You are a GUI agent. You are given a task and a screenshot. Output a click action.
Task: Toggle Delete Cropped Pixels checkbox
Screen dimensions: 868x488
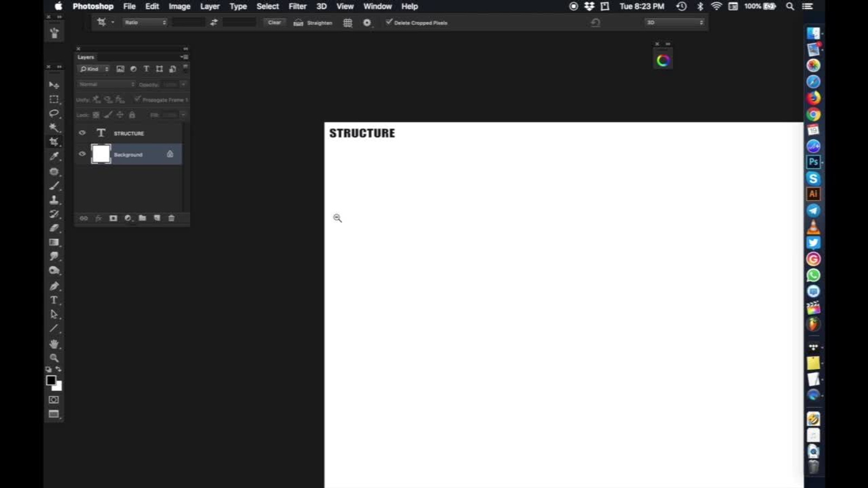tap(389, 22)
